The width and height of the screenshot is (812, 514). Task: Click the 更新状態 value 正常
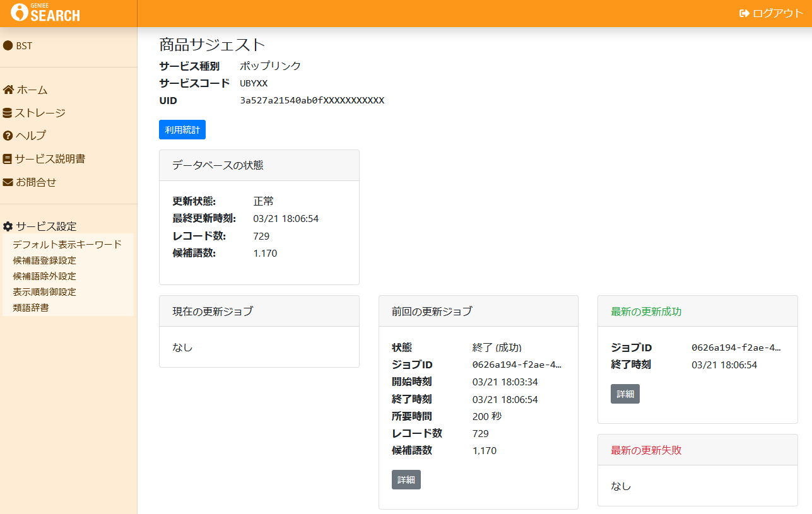[264, 201]
